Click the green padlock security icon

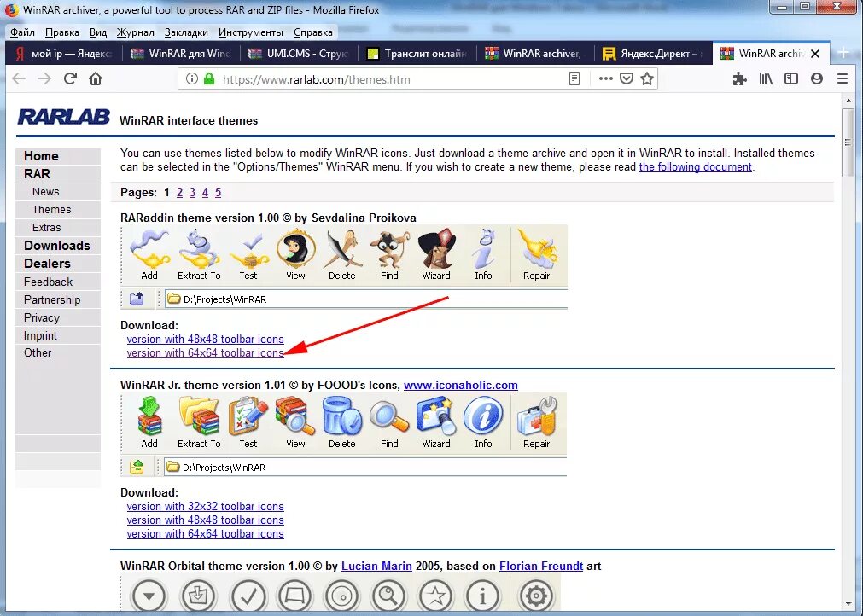[x=208, y=78]
